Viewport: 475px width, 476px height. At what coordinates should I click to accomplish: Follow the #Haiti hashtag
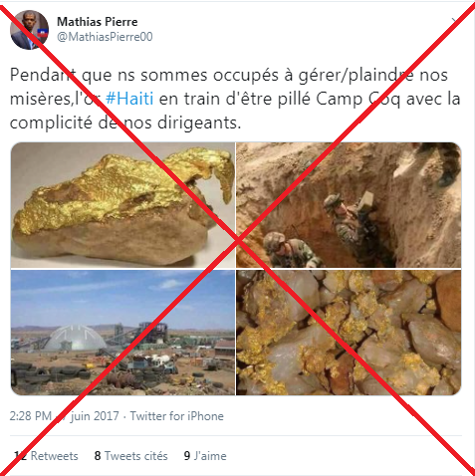[129, 99]
